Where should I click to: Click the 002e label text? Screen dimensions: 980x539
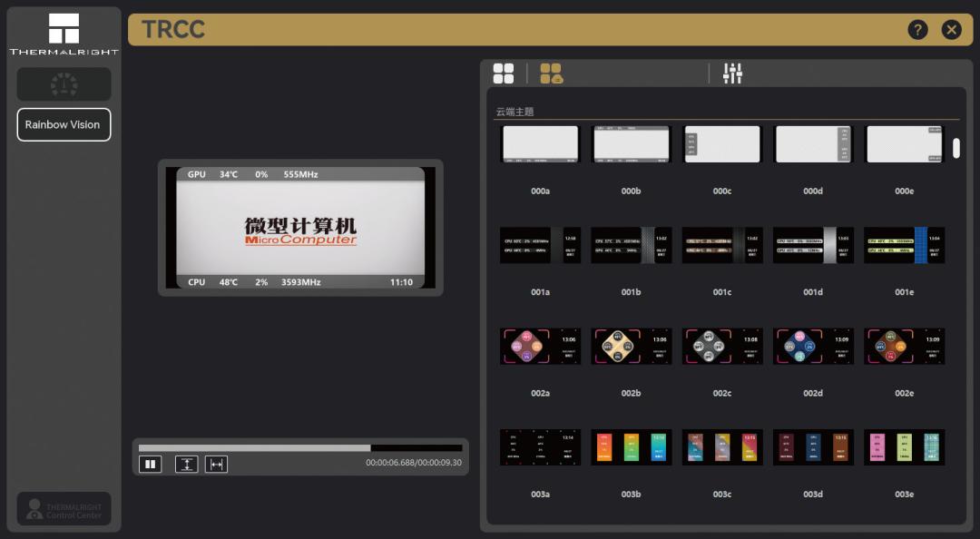coord(905,393)
